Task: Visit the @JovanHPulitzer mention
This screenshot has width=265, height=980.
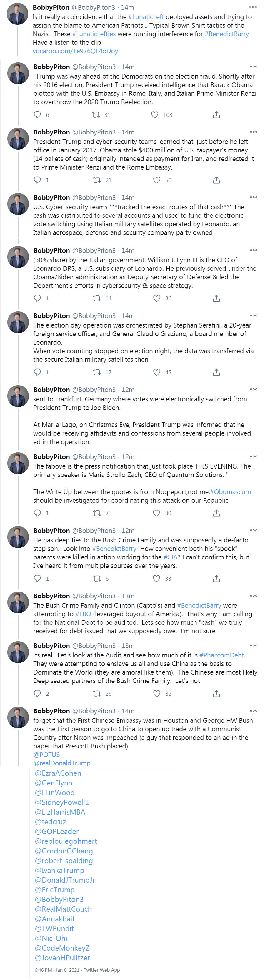Action: (x=62, y=958)
